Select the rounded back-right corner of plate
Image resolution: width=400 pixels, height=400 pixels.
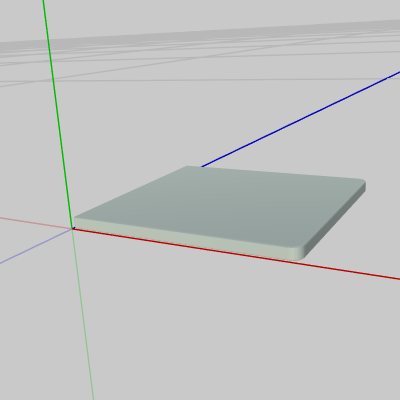click(x=361, y=184)
